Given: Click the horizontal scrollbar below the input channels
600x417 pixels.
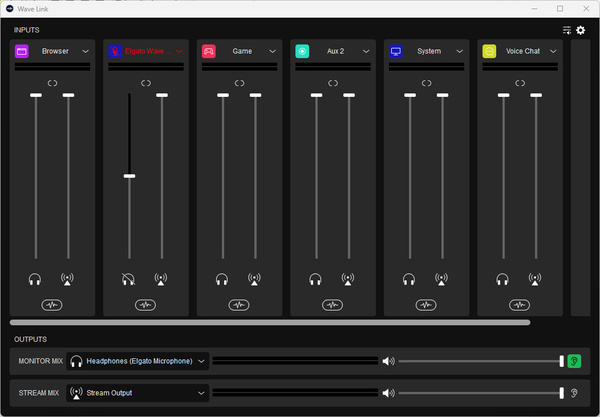Looking at the screenshot, I should pyautogui.click(x=270, y=322).
